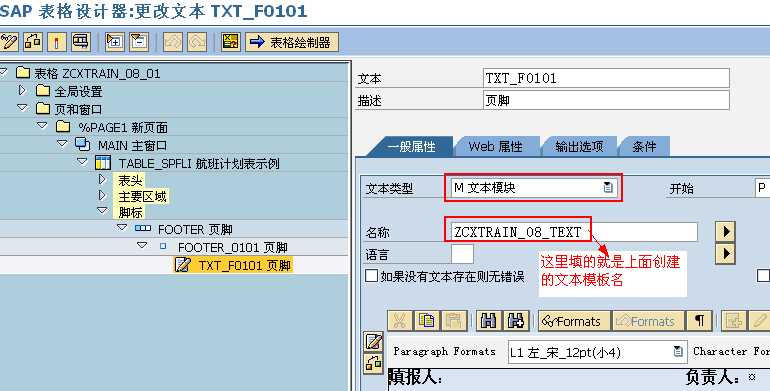
Task: Select the 全局设置 tree label
Action: [x=78, y=92]
